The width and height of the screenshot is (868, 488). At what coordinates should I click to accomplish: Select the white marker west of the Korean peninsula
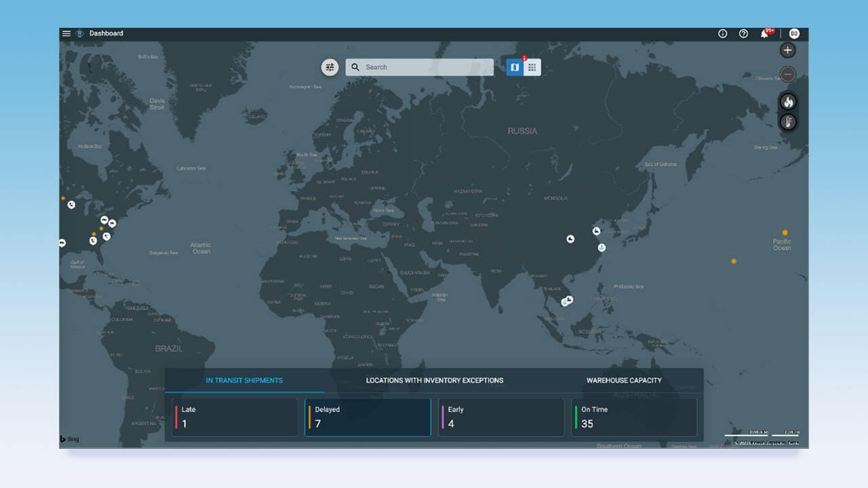pyautogui.click(x=596, y=231)
